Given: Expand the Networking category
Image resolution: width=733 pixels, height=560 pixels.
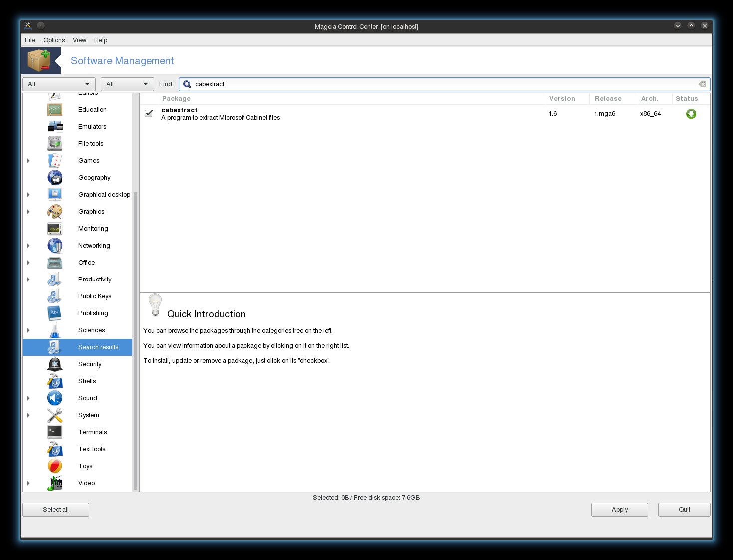Looking at the screenshot, I should tap(28, 246).
